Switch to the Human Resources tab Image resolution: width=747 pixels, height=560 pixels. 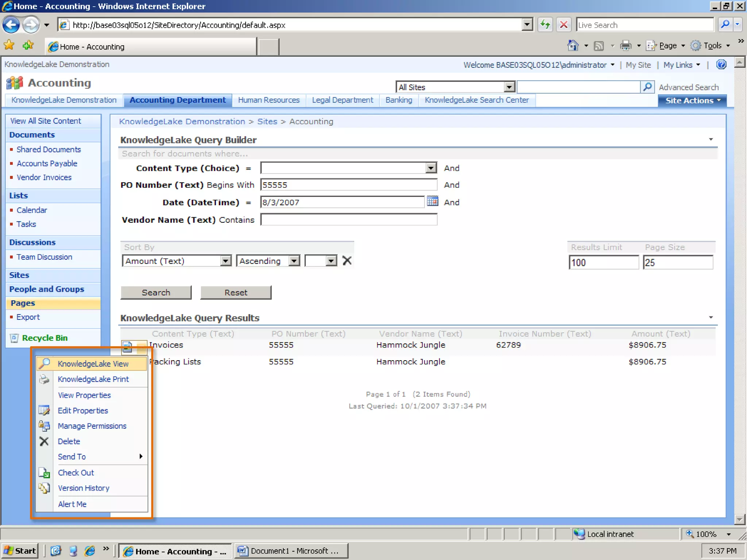point(268,100)
